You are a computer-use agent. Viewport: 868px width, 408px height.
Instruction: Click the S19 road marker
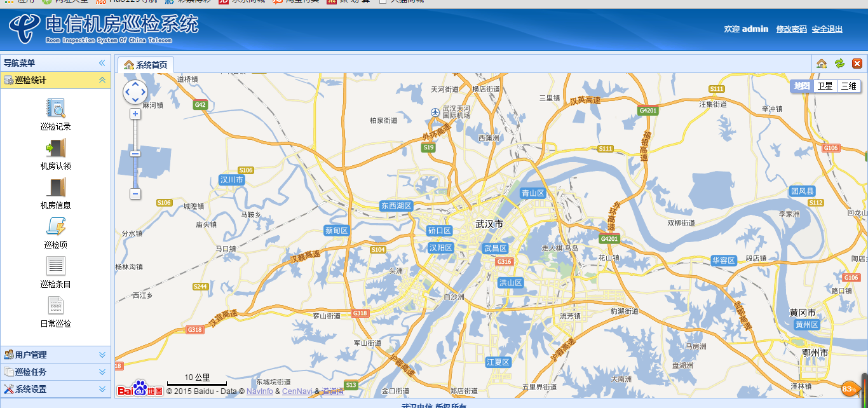(x=429, y=147)
